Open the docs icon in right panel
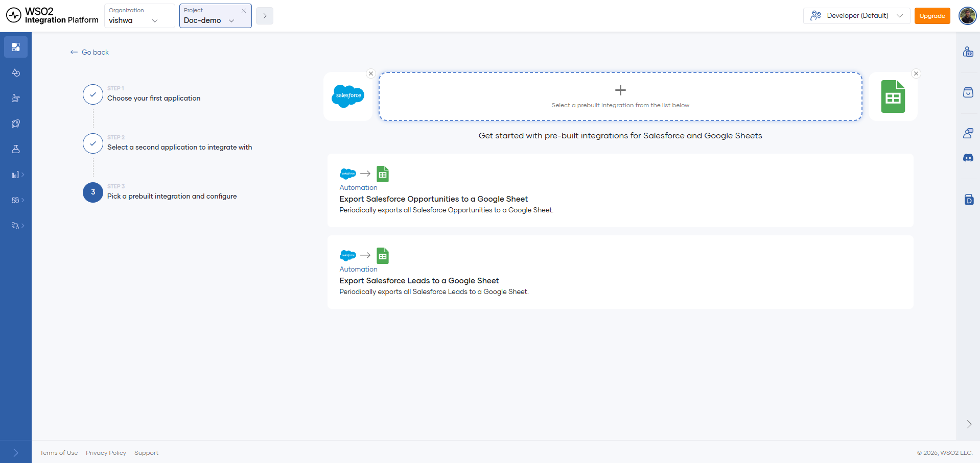This screenshot has width=980, height=463. 968,200
